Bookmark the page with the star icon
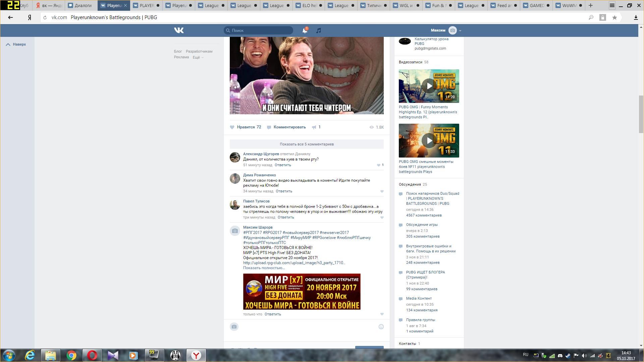644x362 pixels. pos(614,17)
